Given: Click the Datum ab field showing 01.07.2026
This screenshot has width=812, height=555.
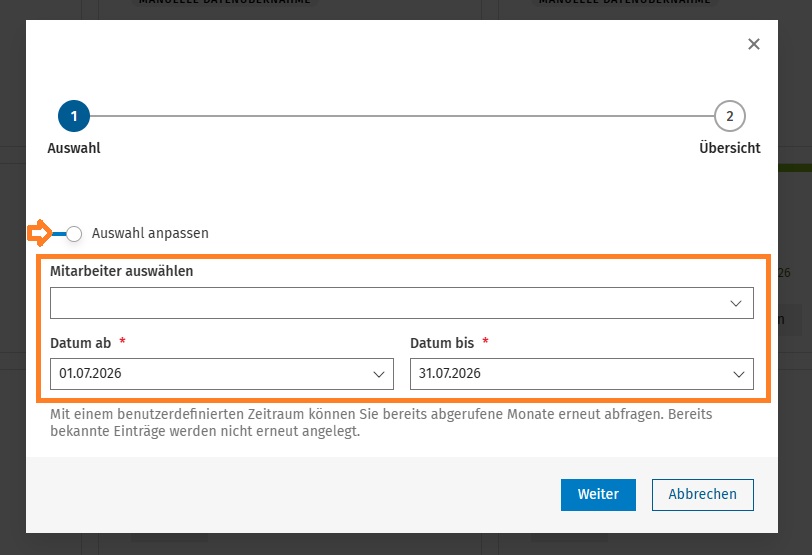Looking at the screenshot, I should [x=222, y=374].
